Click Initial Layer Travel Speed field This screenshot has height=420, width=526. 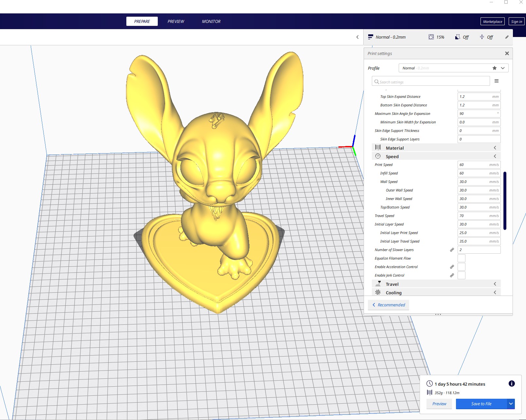click(x=479, y=241)
